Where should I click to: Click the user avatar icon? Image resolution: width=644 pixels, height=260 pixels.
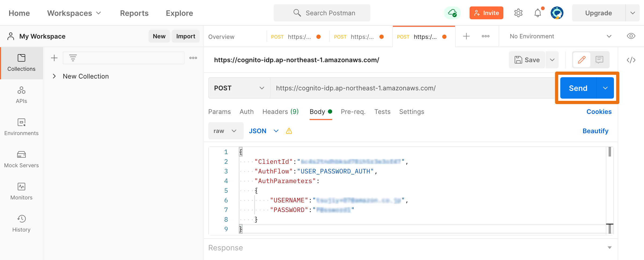click(557, 13)
